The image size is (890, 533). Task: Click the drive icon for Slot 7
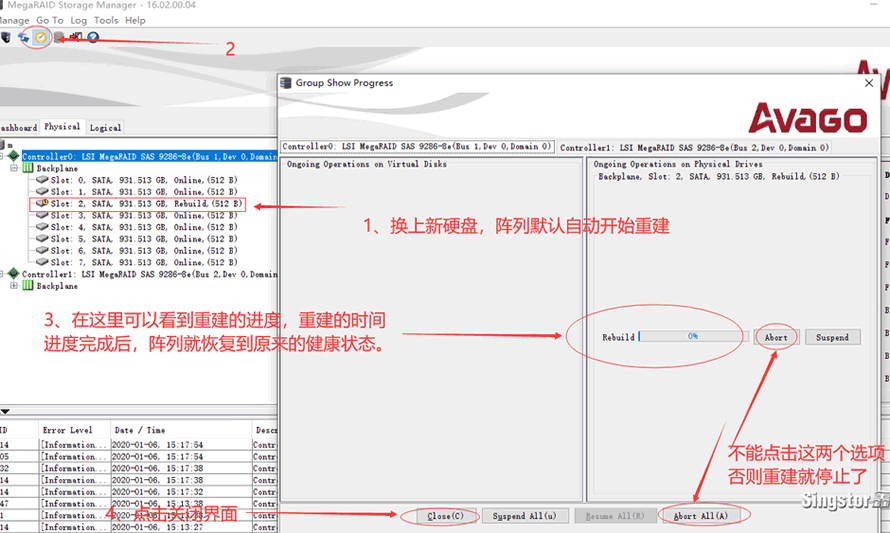click(x=42, y=262)
